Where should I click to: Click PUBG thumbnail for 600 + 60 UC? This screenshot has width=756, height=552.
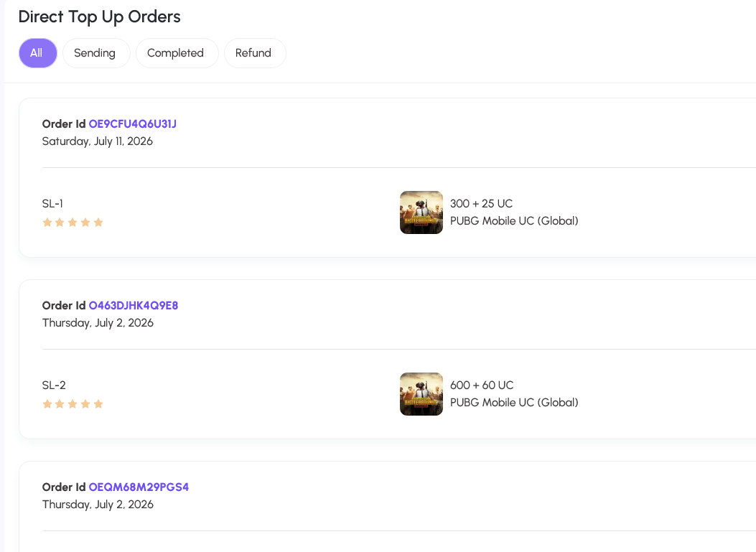pos(421,394)
